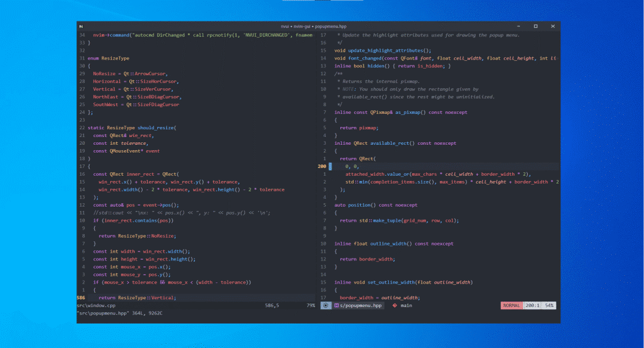Click 'return ResizeType::NoResize;' line
Viewport: 644px width, 348px height.
pyautogui.click(x=137, y=236)
